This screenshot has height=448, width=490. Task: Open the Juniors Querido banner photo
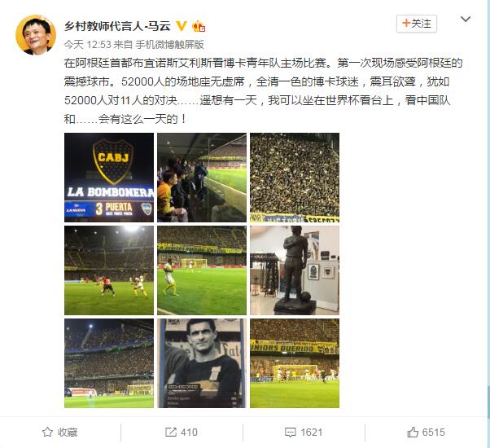[295, 363]
